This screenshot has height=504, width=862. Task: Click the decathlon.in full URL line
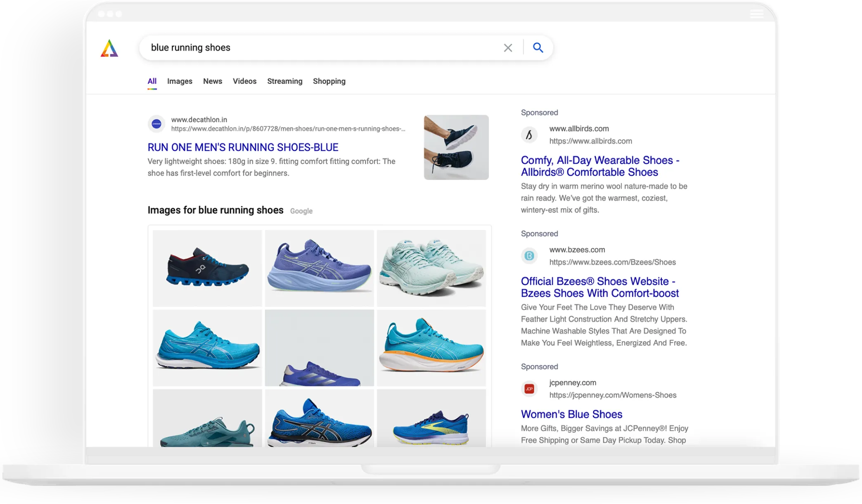[x=288, y=129]
